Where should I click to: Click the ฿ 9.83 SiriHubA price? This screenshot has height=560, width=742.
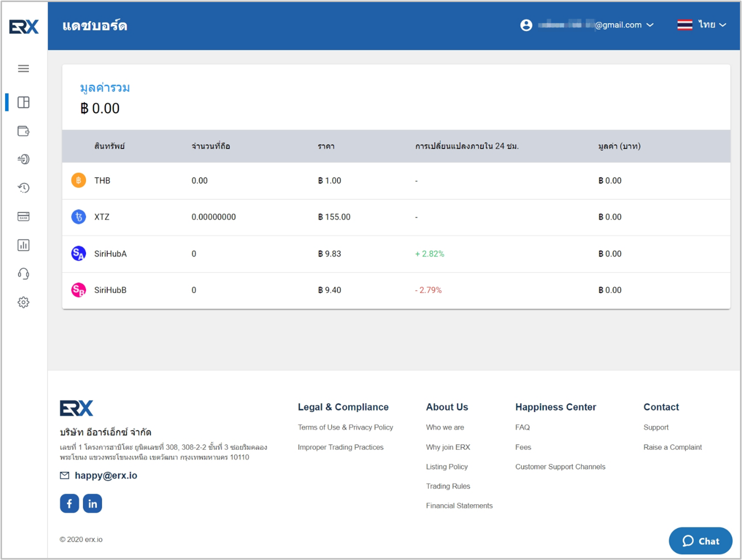click(x=329, y=253)
